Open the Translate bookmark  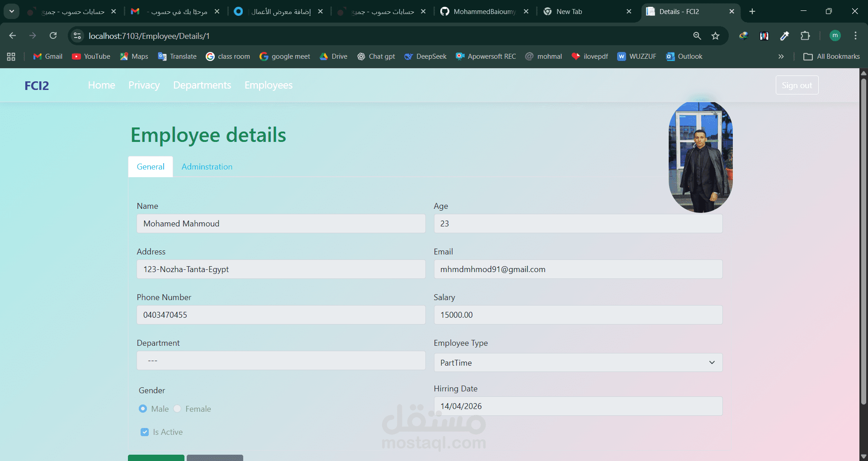point(177,56)
